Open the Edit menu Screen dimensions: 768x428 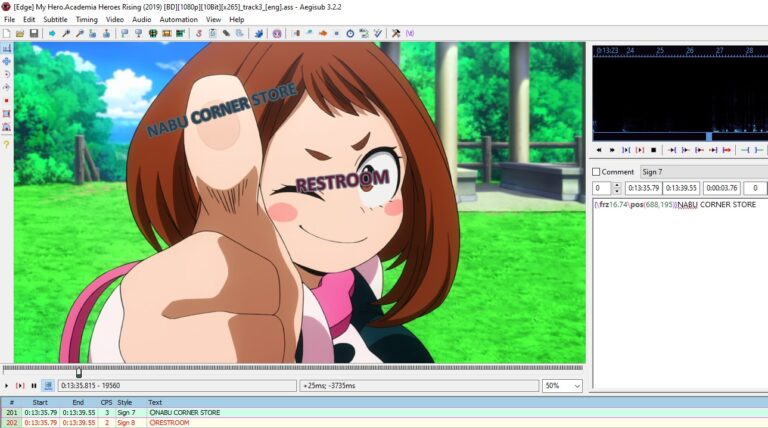click(x=29, y=20)
